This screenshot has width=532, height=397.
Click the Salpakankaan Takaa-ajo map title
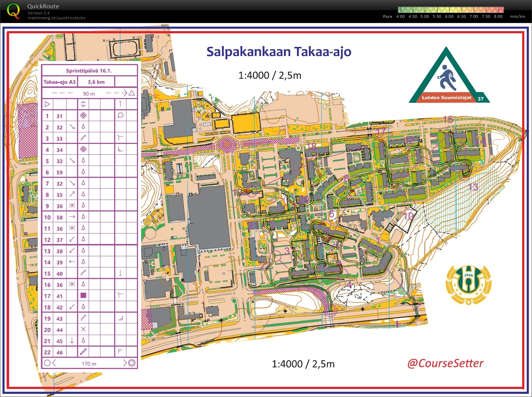click(x=279, y=52)
